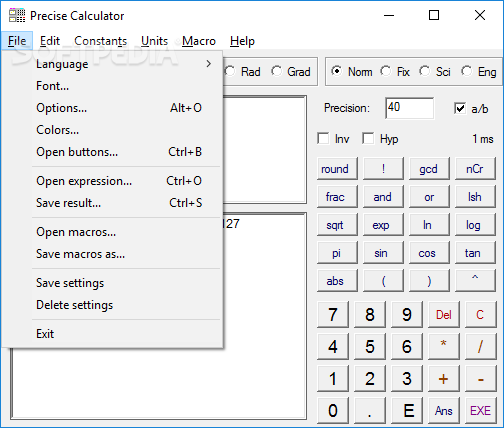
Task: Click the plus + button
Action: 444,378
